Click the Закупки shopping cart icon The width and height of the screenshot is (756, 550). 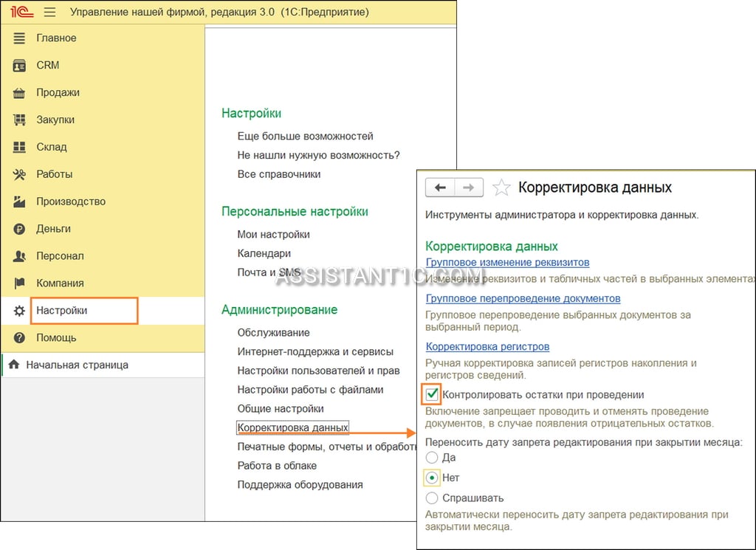[19, 120]
